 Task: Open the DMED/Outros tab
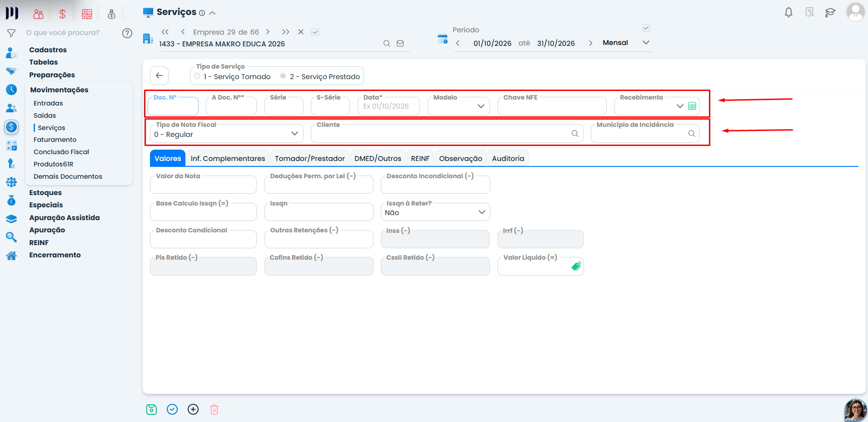pyautogui.click(x=378, y=158)
